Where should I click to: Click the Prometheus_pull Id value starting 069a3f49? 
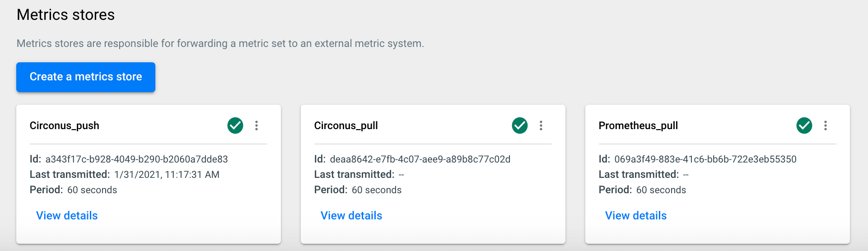coord(705,159)
